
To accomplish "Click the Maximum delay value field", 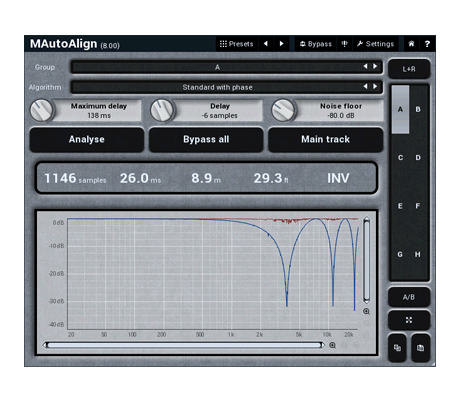I will point(99,111).
